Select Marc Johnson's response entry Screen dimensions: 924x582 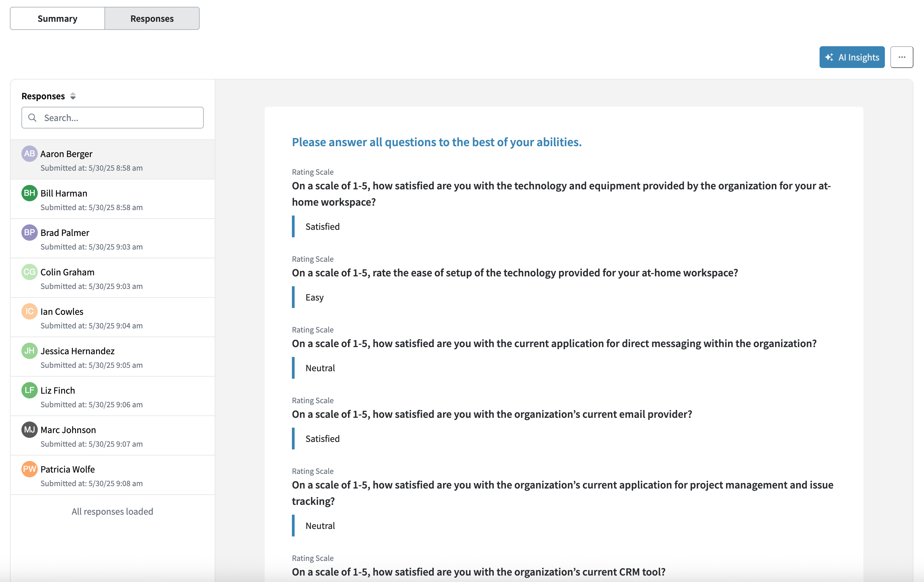click(x=112, y=436)
